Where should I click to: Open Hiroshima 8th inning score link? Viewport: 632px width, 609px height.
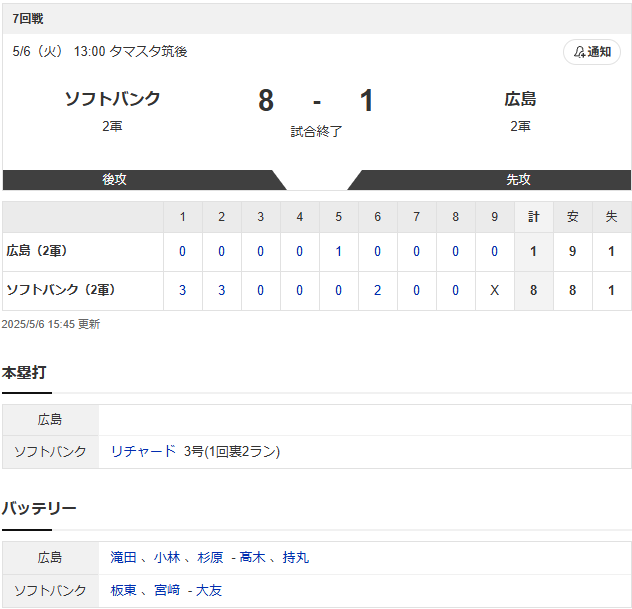pyautogui.click(x=455, y=251)
